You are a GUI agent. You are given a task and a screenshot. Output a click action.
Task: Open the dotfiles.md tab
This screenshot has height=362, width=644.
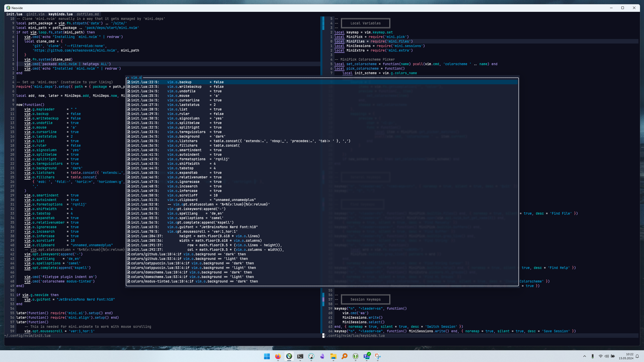click(x=88, y=14)
